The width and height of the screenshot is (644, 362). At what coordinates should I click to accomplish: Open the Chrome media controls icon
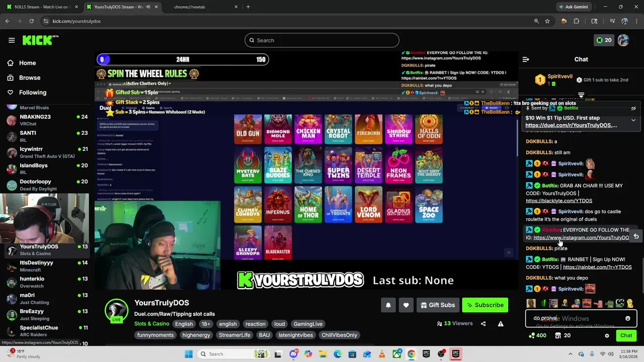(612, 21)
